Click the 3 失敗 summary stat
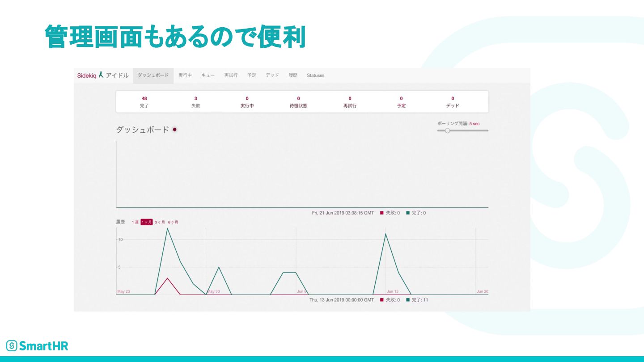This screenshot has width=644, height=362. tap(195, 102)
